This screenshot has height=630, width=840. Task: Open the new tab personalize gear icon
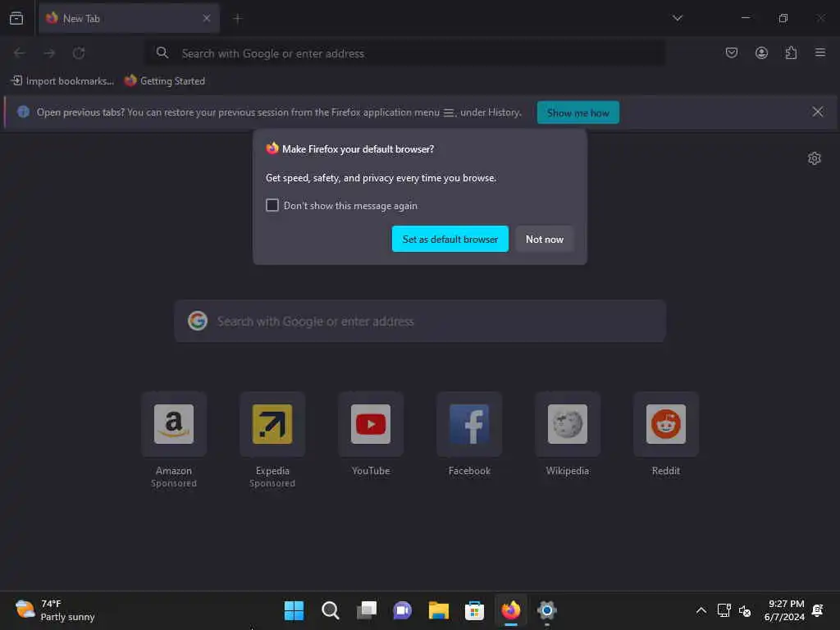click(x=815, y=158)
